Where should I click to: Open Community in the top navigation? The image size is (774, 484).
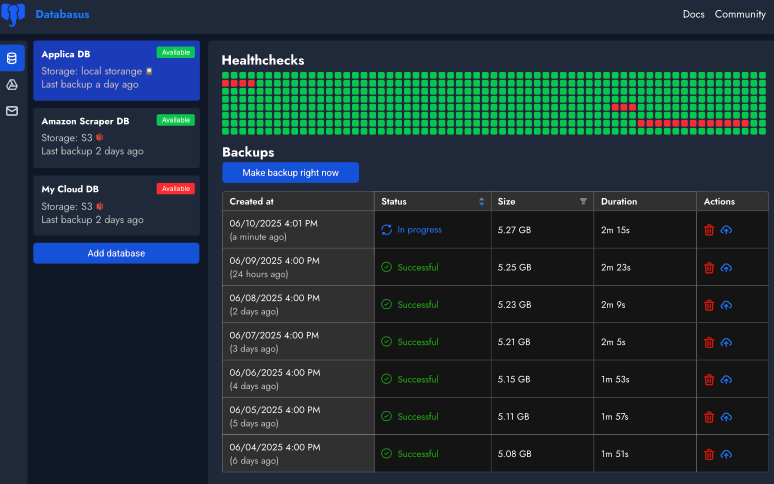[x=740, y=14]
